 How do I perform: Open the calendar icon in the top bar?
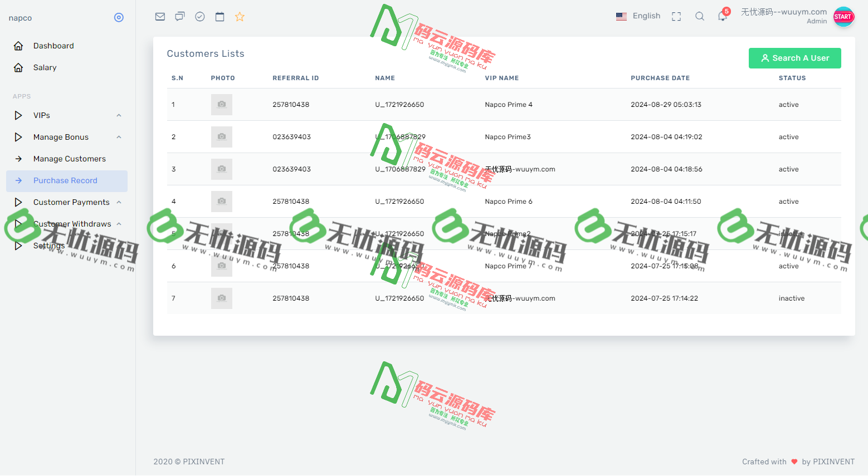220,16
